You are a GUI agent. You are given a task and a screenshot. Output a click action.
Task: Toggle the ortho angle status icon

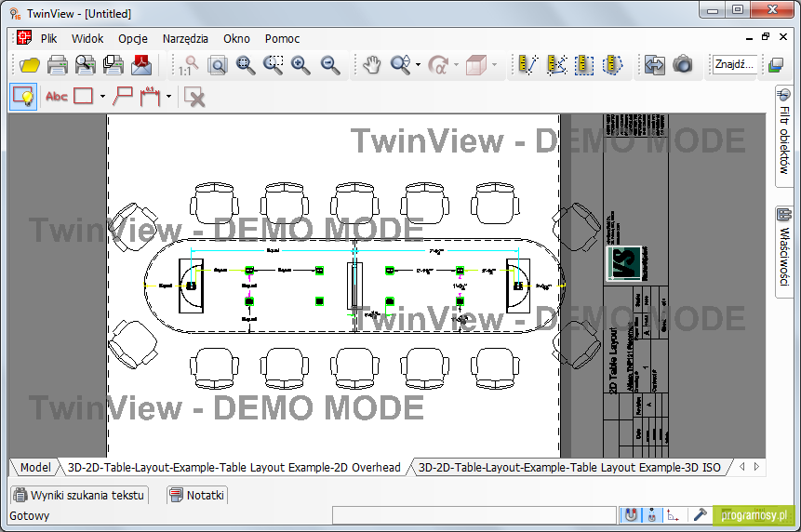coord(674,515)
